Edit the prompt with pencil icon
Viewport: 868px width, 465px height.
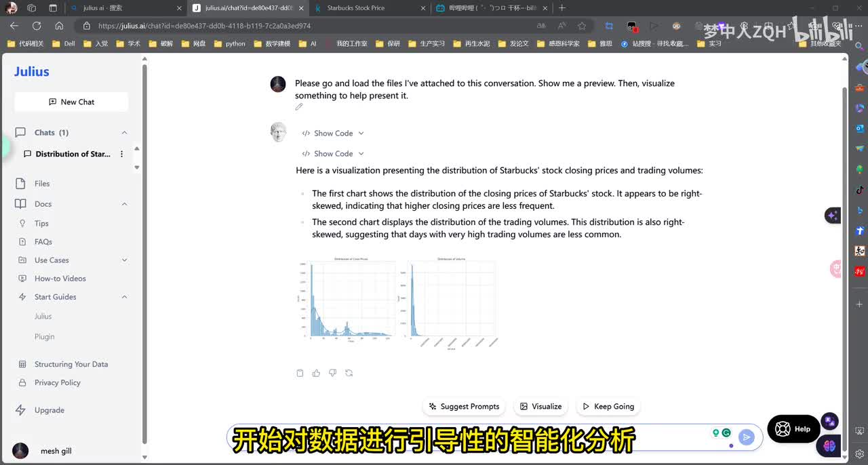click(x=299, y=107)
